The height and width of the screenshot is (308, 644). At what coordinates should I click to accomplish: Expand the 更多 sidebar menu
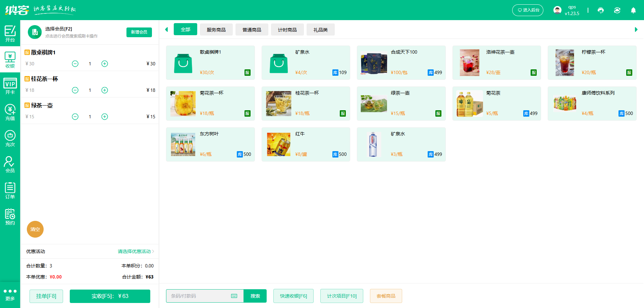point(10,294)
